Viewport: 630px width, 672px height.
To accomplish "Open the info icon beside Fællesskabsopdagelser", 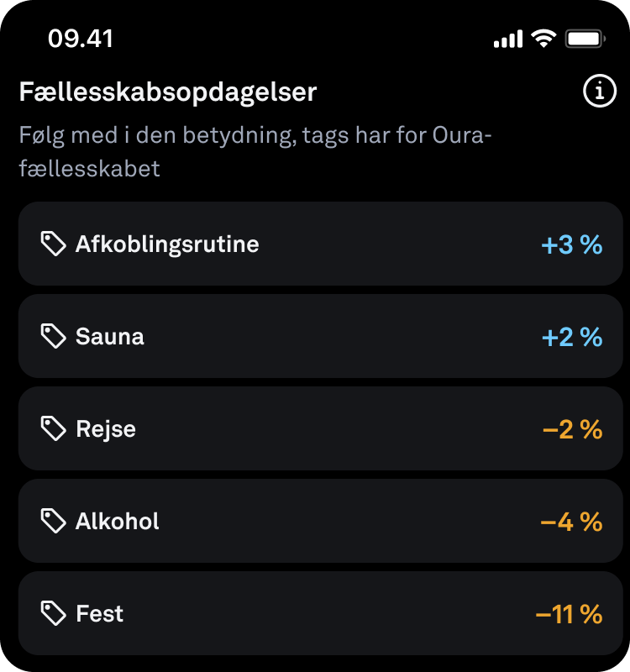I will (x=600, y=91).
